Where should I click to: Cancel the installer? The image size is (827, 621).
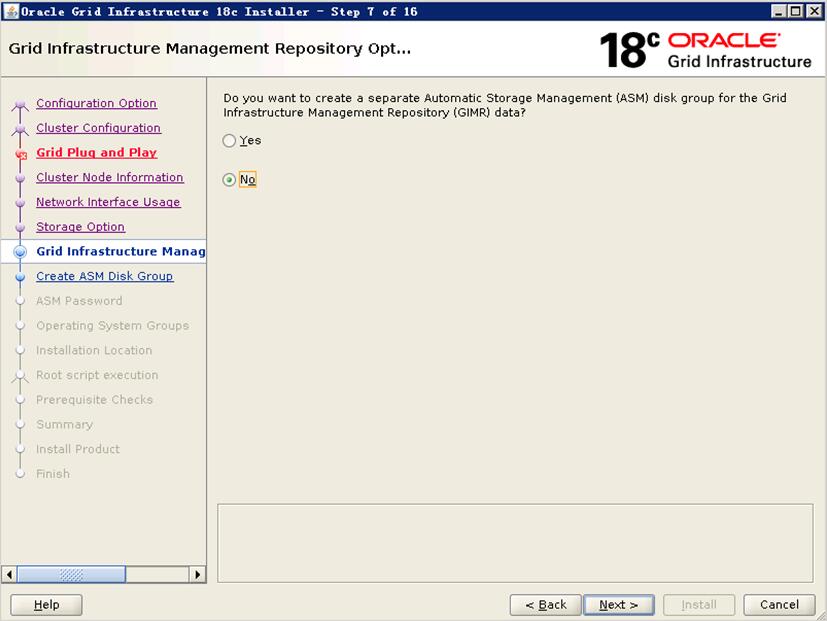pos(780,605)
